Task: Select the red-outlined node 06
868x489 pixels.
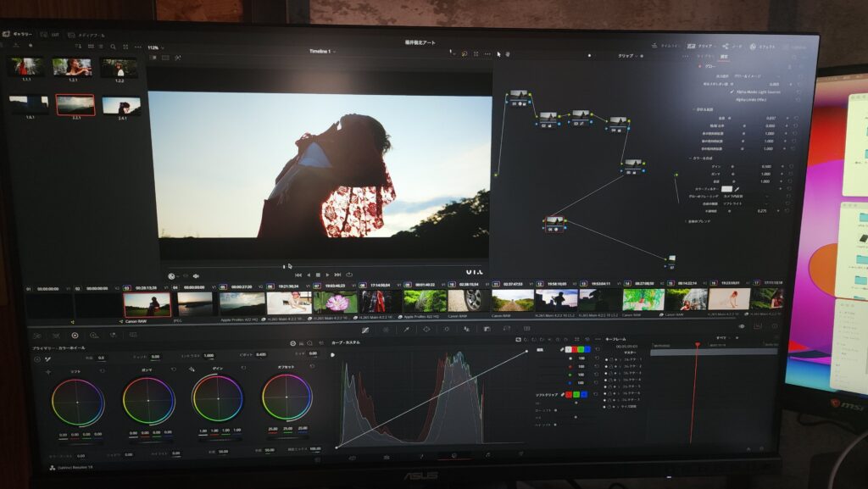Action: click(x=554, y=224)
